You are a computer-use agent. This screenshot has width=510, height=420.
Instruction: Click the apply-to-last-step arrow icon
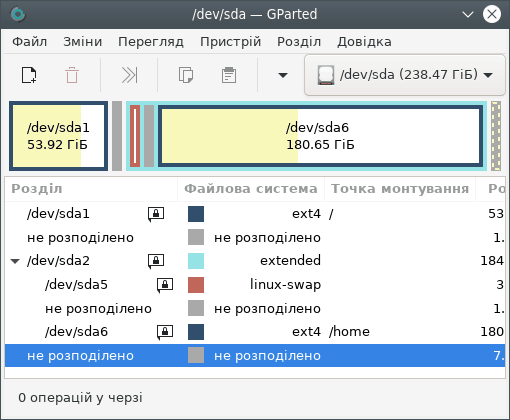(129, 75)
